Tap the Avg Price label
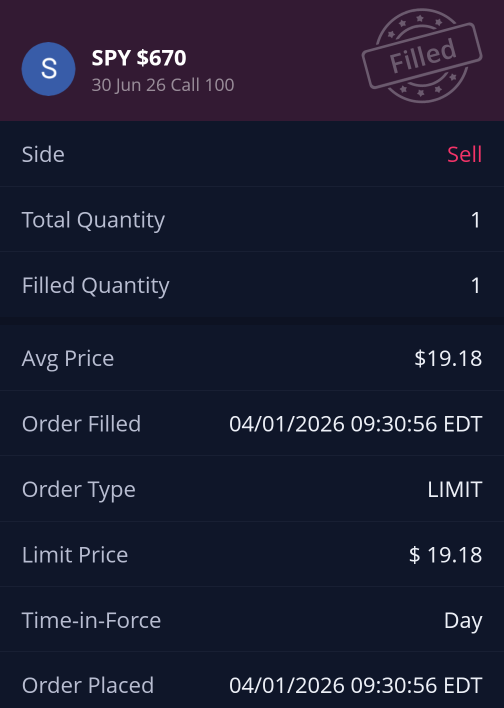 [x=68, y=359]
